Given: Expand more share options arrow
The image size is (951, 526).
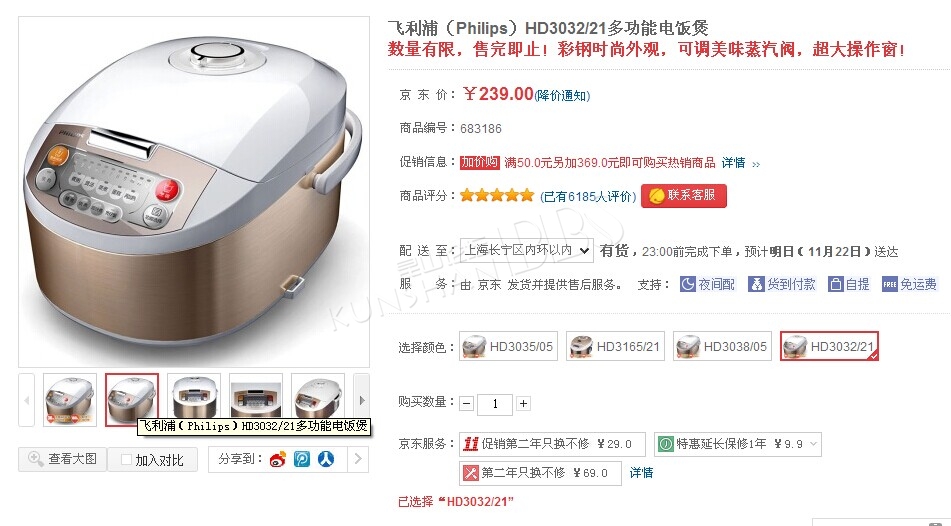Looking at the screenshot, I should [x=358, y=459].
